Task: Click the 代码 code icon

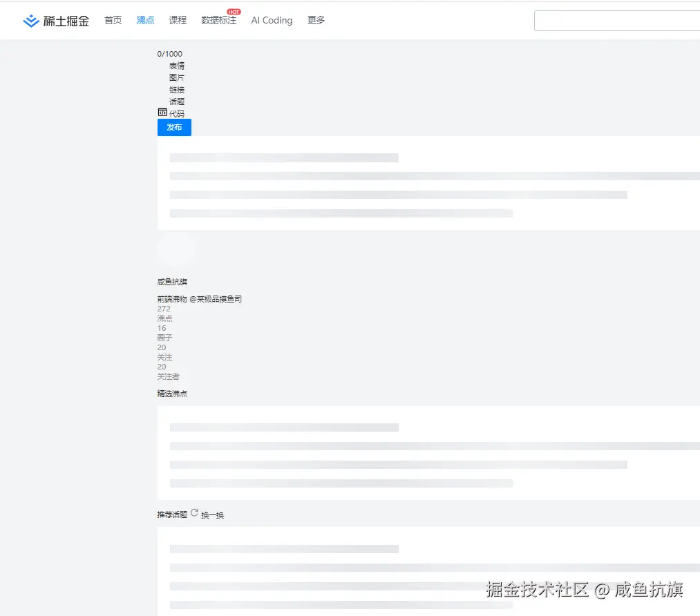Action: pos(162,113)
